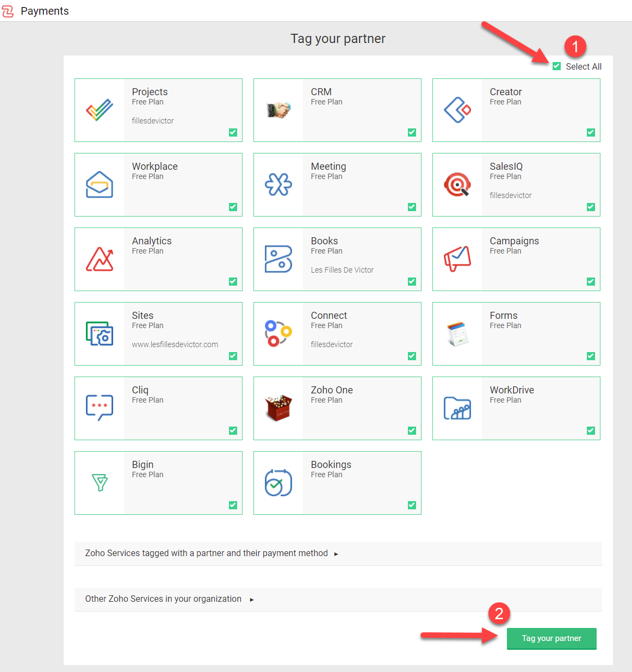Click the Projects title text

click(x=150, y=91)
